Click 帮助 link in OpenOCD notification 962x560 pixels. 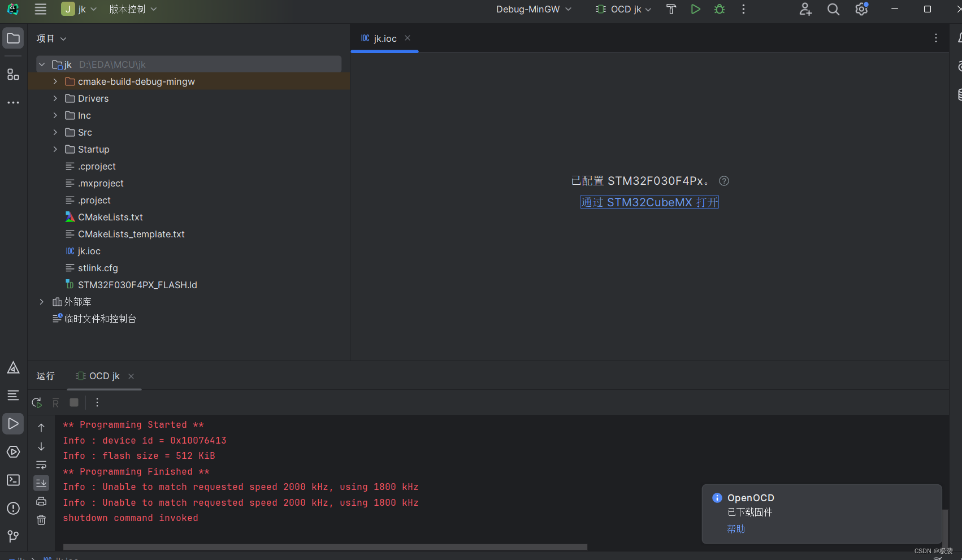pyautogui.click(x=736, y=529)
